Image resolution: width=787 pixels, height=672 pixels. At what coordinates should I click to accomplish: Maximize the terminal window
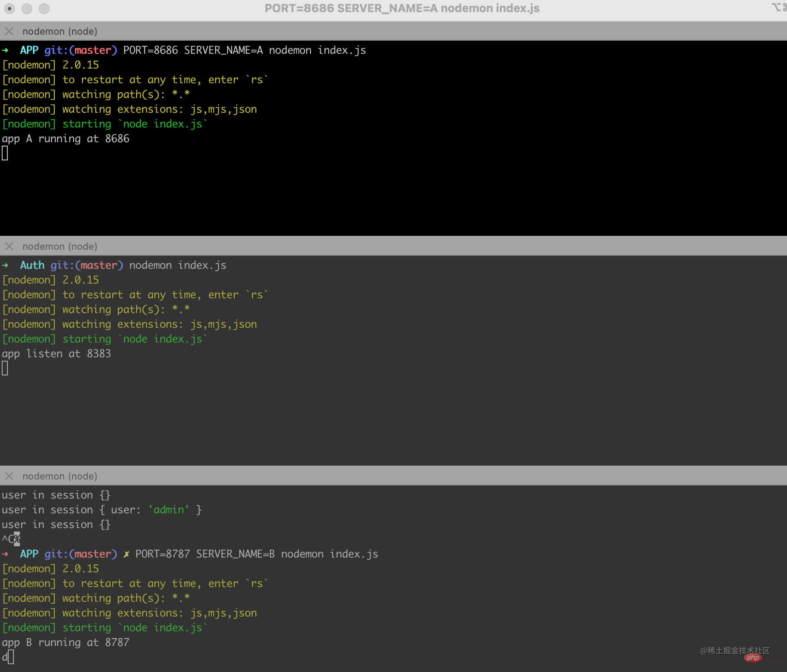click(44, 8)
